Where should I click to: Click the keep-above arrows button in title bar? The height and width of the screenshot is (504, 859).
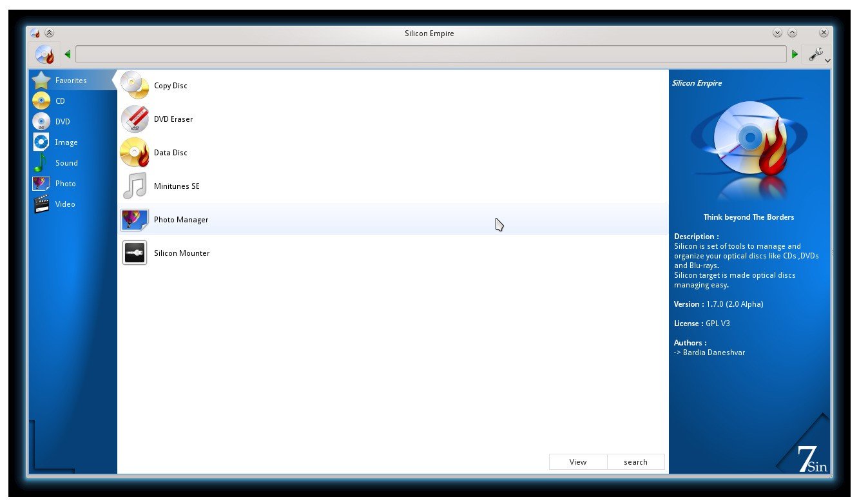click(x=50, y=33)
